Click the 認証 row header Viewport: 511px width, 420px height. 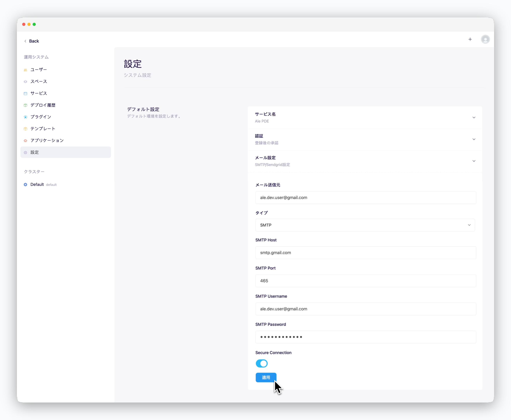click(365, 140)
